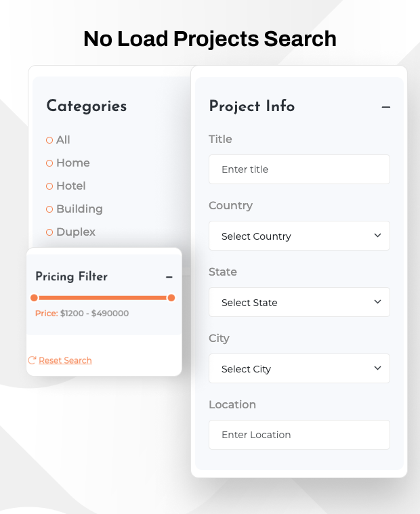The height and width of the screenshot is (514, 420).
Task: Click the Categories heading
Action: pos(86,106)
